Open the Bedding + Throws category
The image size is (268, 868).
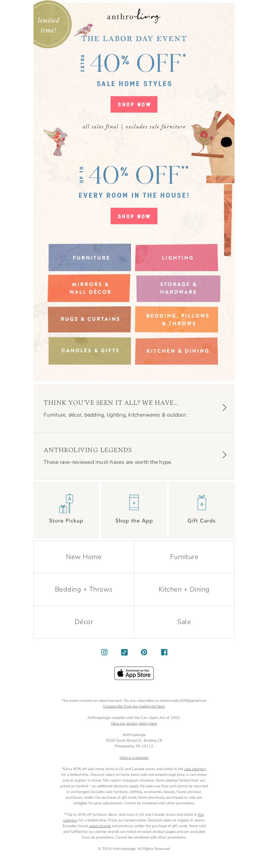(84, 590)
